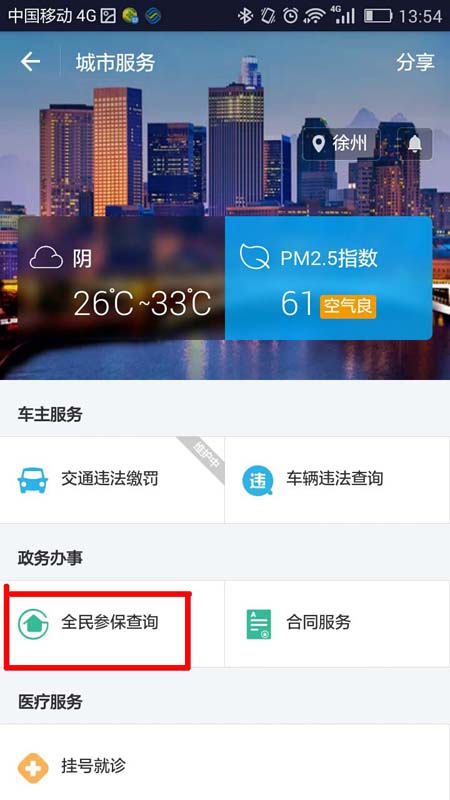Open 车辆违法查询 service
This screenshot has height=800, width=450.
337,480
